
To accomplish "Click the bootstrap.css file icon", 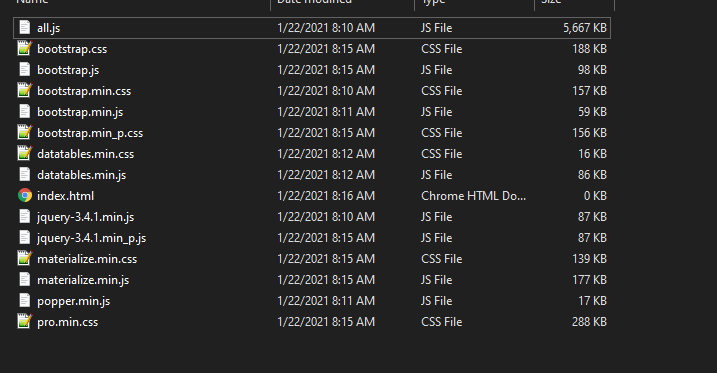I will pyautogui.click(x=25, y=48).
